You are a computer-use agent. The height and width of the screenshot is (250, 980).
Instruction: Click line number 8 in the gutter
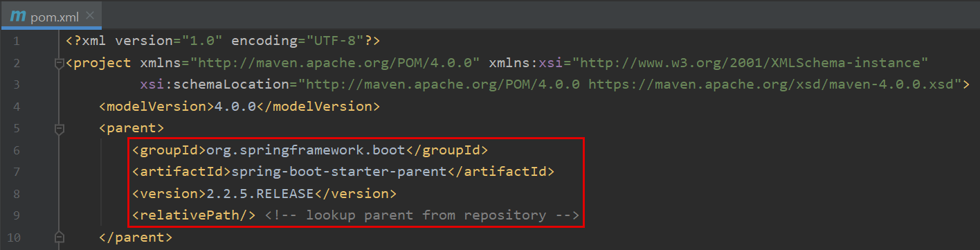tap(16, 193)
